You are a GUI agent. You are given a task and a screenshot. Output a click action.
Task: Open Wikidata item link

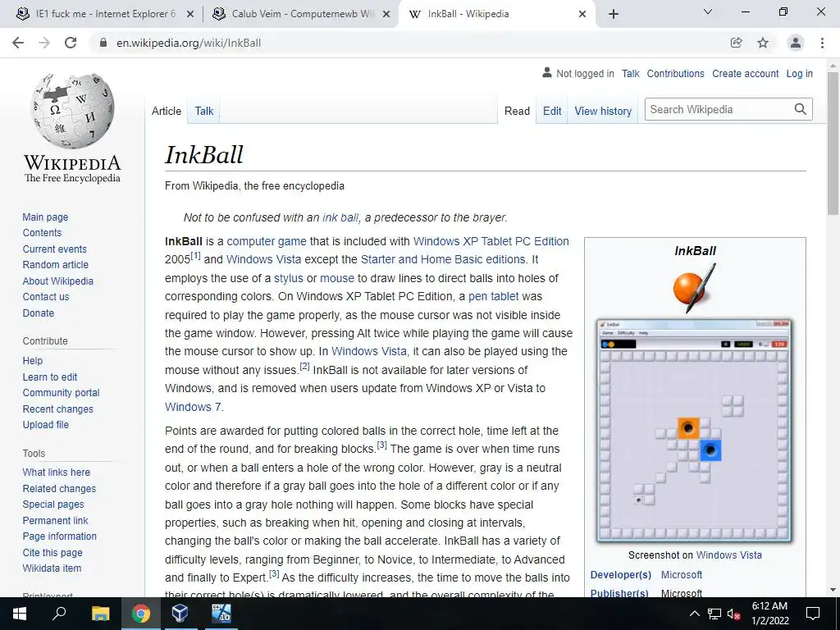(52, 568)
